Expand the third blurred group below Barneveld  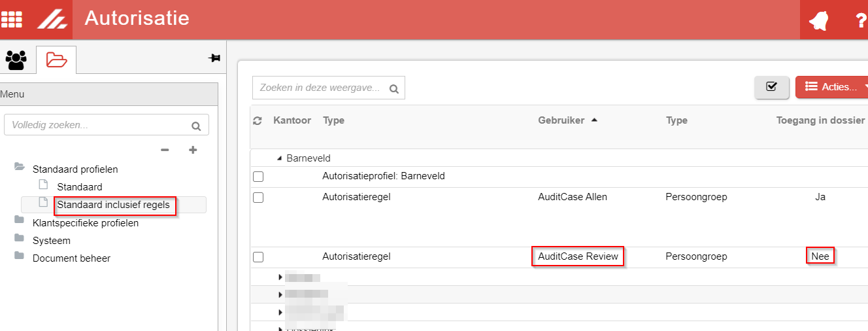click(280, 312)
